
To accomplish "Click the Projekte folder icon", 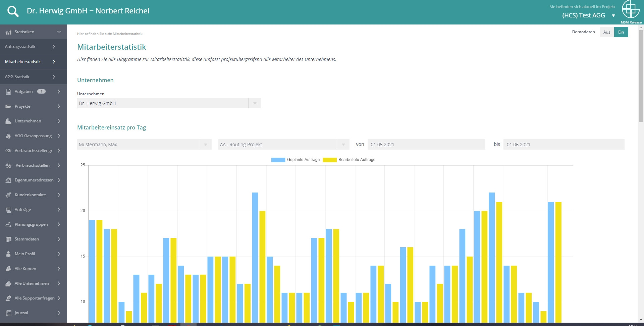I will (x=8, y=106).
